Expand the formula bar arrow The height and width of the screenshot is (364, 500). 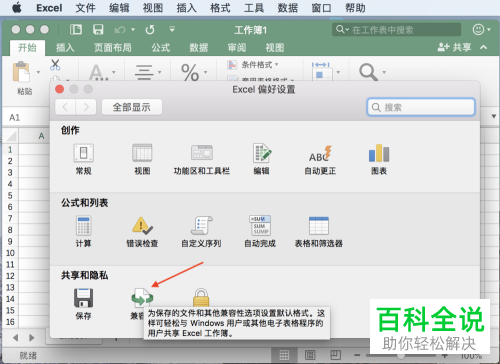(x=494, y=116)
